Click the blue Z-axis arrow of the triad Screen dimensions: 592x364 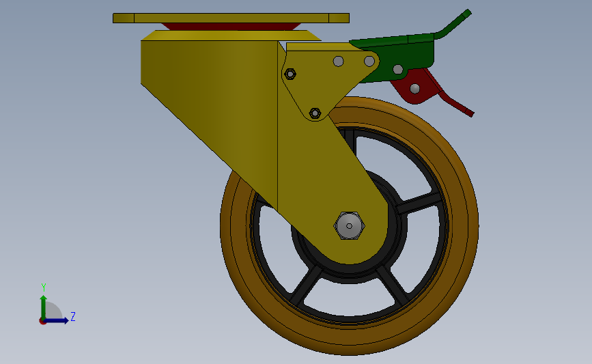[57, 320]
